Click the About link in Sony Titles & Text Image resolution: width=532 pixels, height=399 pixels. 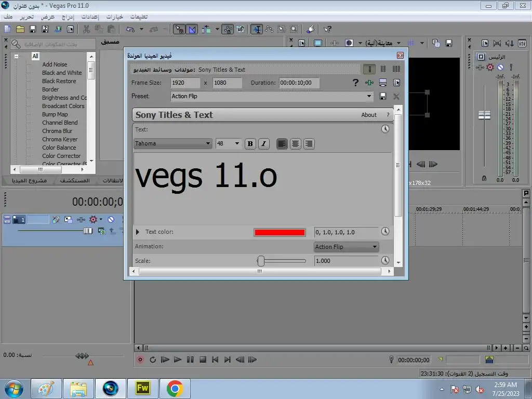(x=369, y=115)
